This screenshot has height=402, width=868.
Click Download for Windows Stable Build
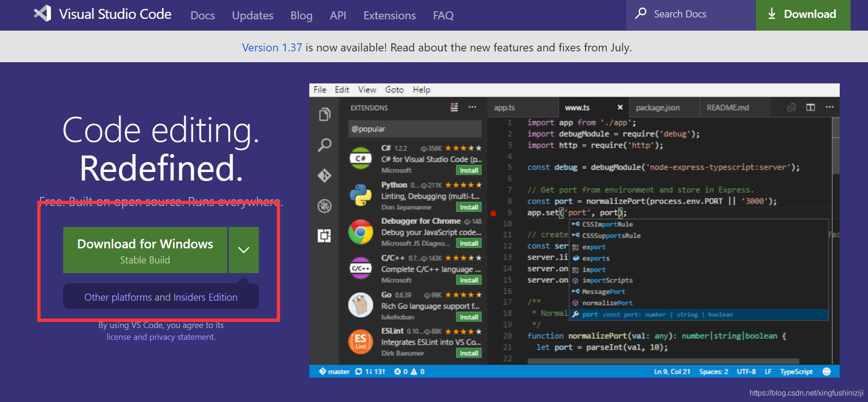click(x=145, y=250)
